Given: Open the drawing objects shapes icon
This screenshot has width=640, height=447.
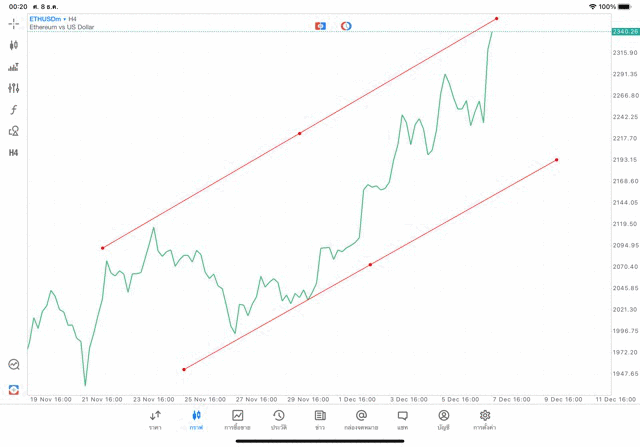Looking at the screenshot, I should [x=14, y=131].
